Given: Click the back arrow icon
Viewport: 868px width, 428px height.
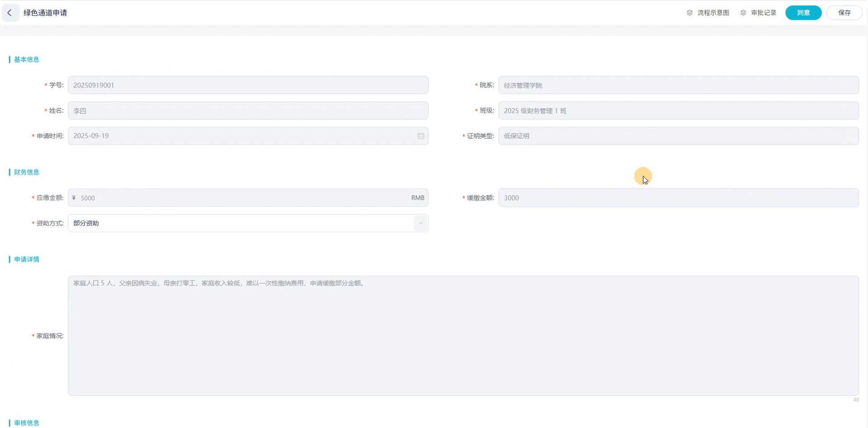Looking at the screenshot, I should 9,13.
